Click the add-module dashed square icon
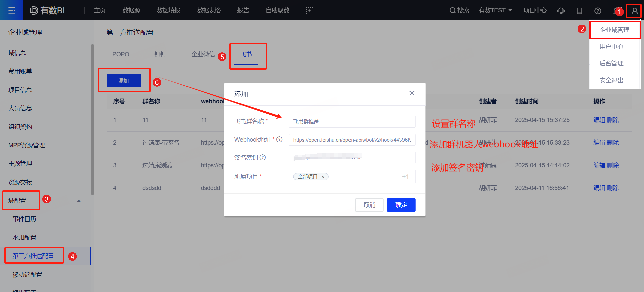This screenshot has width=644, height=292. pyautogui.click(x=309, y=11)
